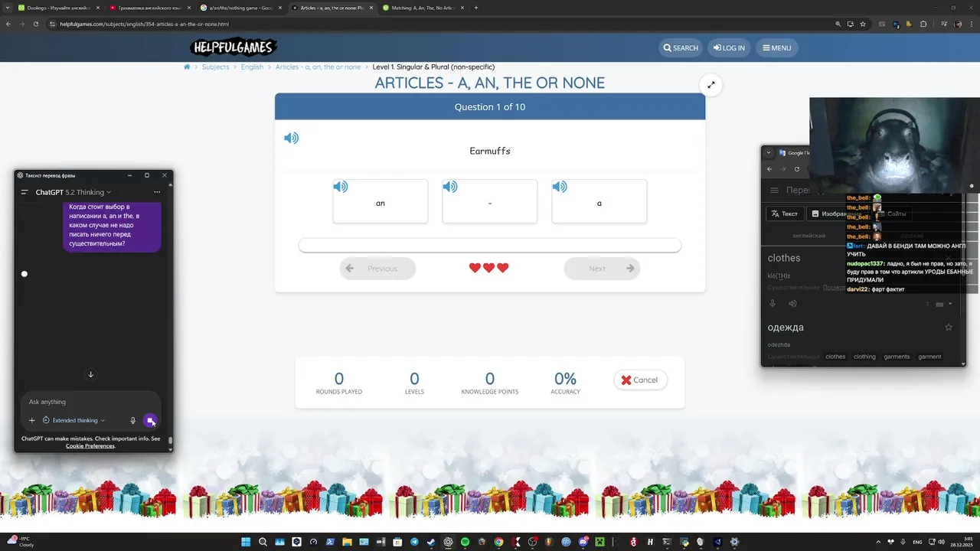Open 'Articles - a, an, the or none' breadcrumb

pos(318,67)
